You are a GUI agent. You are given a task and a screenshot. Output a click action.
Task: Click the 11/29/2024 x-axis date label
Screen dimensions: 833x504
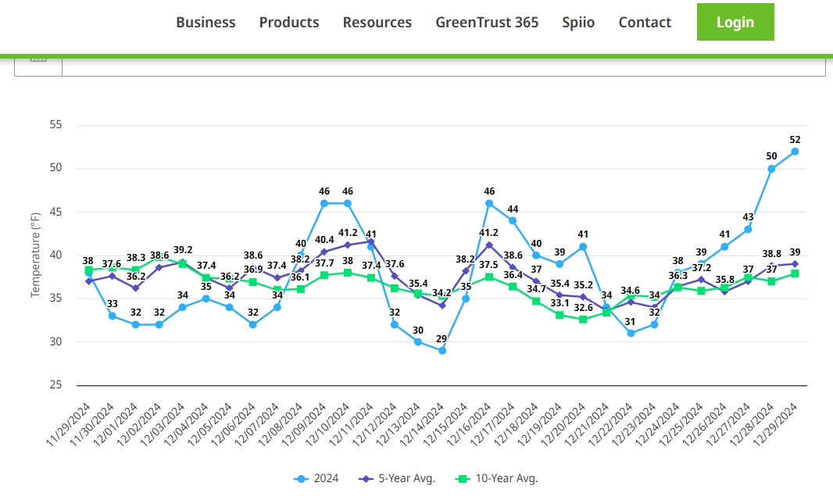pyautogui.click(x=69, y=424)
